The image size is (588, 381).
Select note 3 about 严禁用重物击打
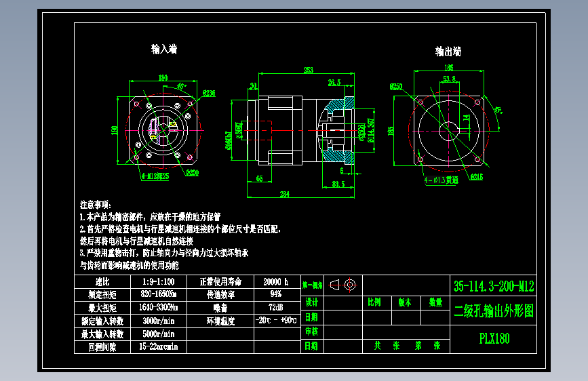point(164,253)
